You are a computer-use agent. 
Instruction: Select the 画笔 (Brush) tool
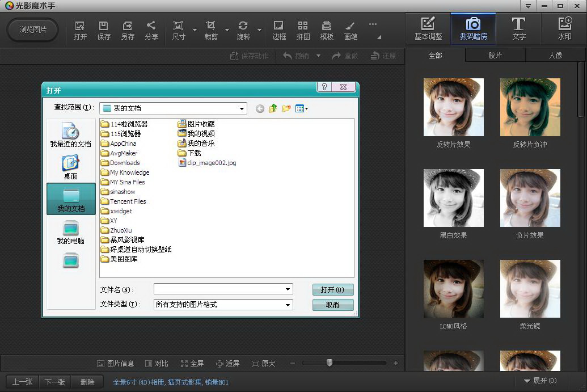point(350,30)
